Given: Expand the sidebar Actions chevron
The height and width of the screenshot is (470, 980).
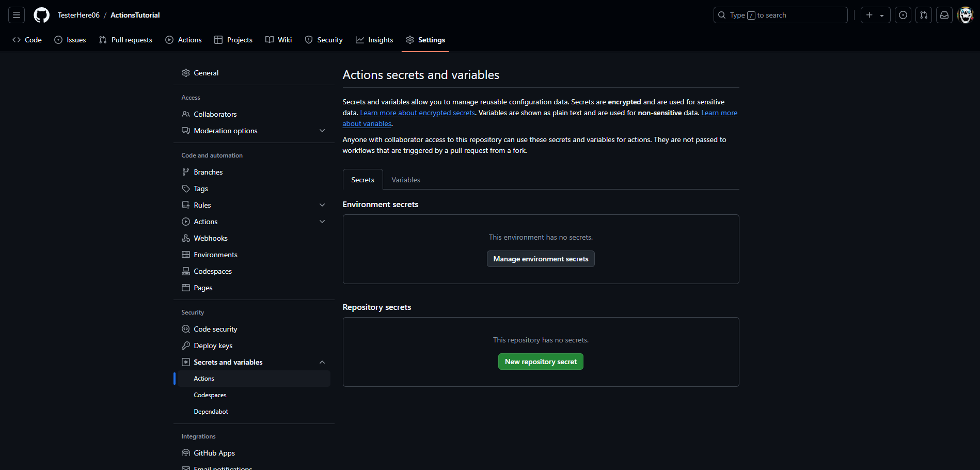Looking at the screenshot, I should [322, 222].
